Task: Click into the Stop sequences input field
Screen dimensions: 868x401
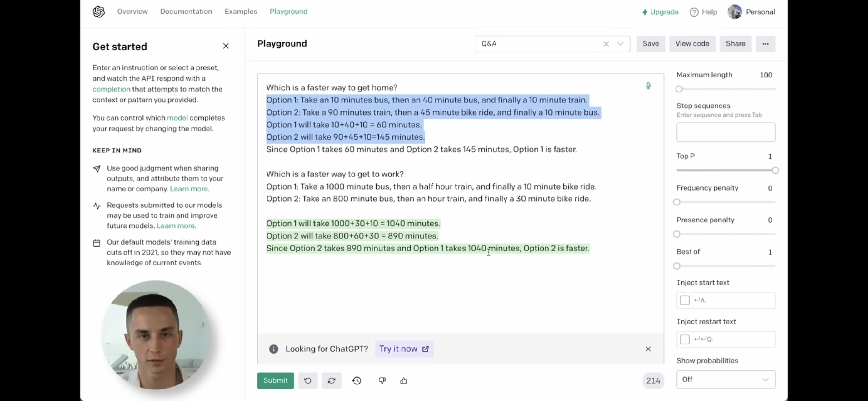Action: (x=726, y=132)
